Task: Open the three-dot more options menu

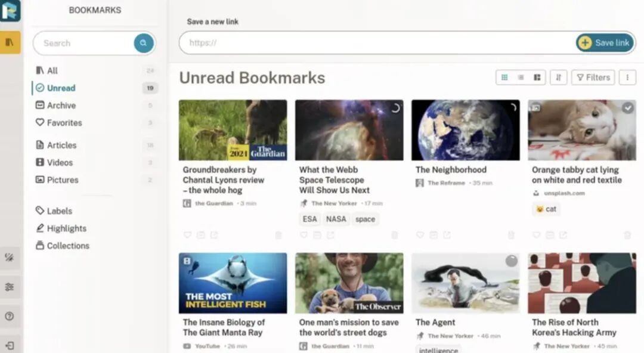Action: 627,78
